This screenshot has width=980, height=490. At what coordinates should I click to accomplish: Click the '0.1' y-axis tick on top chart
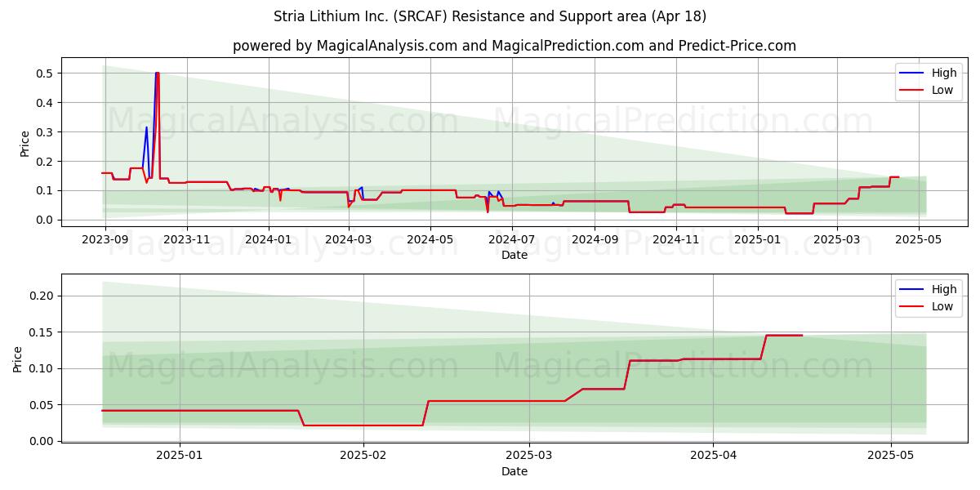pos(46,191)
